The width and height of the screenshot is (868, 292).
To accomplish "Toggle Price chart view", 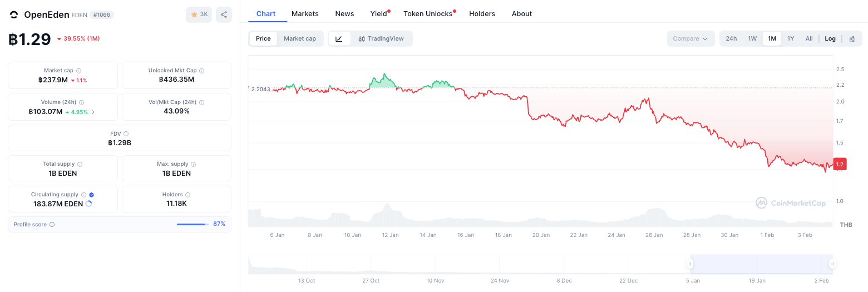I will 263,38.
